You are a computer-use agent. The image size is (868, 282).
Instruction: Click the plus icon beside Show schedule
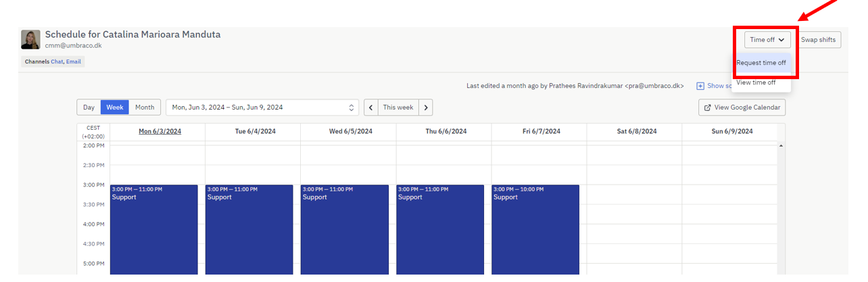(x=700, y=86)
